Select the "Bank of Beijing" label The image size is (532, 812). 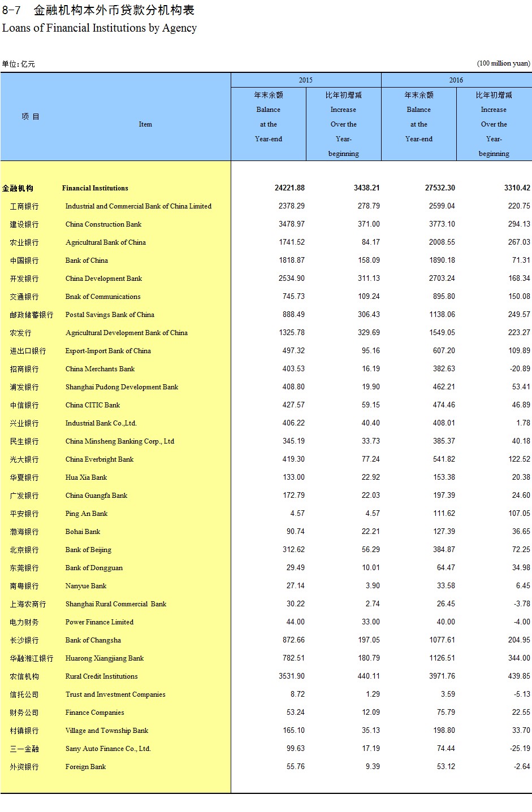[88, 550]
